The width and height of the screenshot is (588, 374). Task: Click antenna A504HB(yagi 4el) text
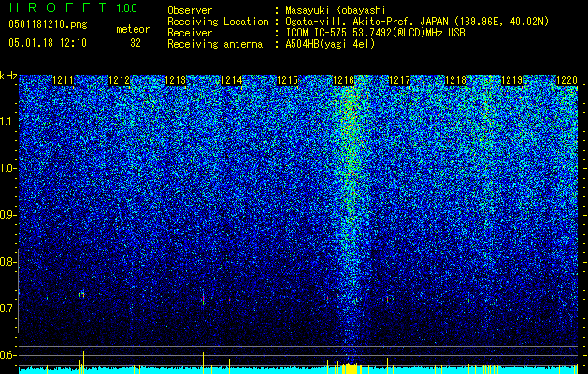pyautogui.click(x=330, y=44)
